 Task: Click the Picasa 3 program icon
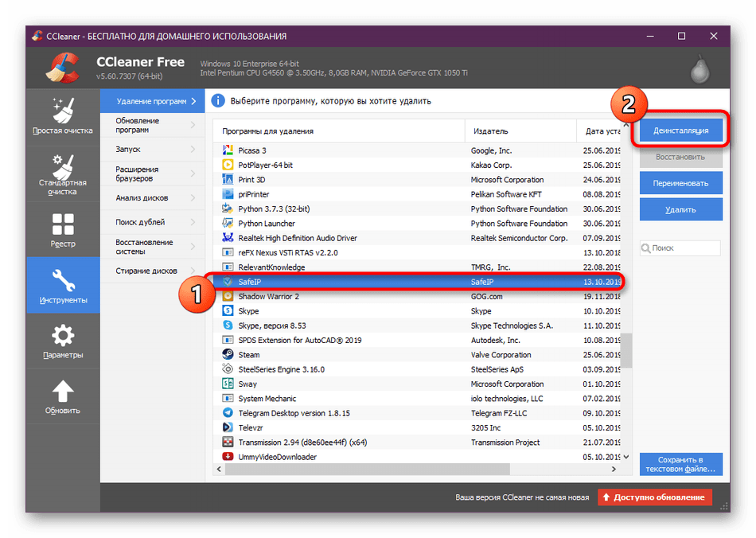coord(228,150)
